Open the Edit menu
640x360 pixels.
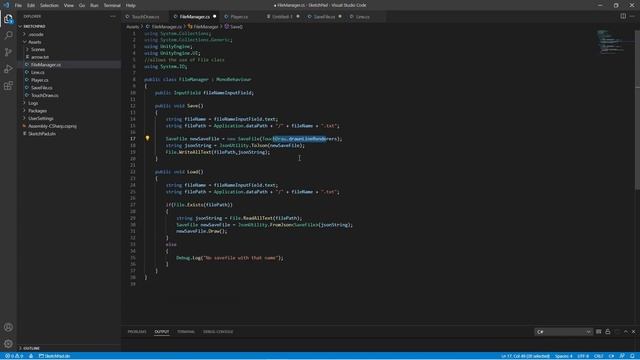tap(31, 5)
